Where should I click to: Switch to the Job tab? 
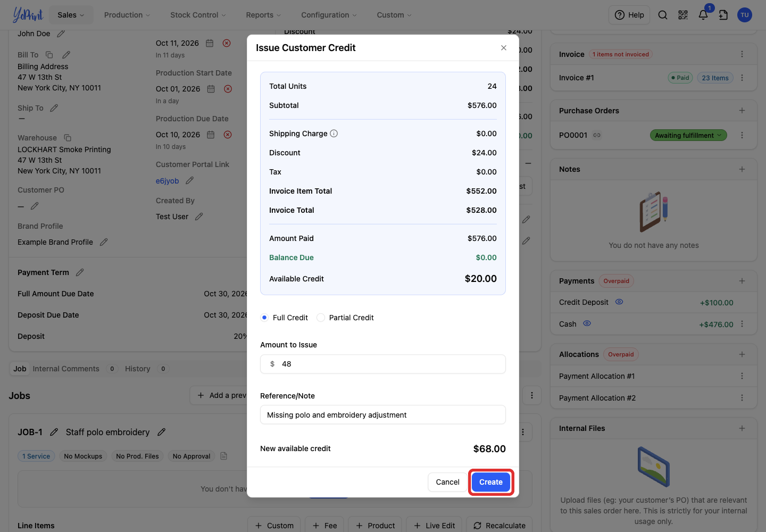tap(20, 369)
